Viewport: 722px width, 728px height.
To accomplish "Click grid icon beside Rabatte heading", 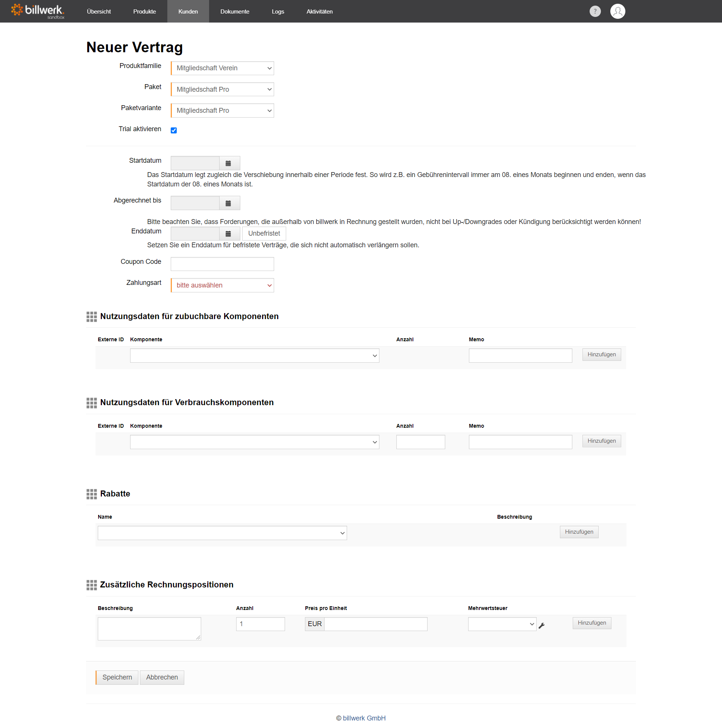I will click(x=92, y=494).
